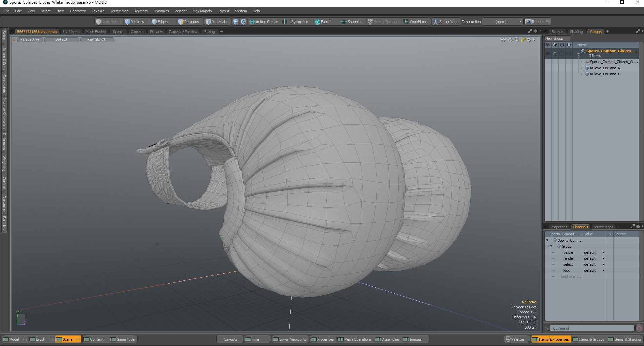644x346 pixels.
Task: Maximize the Groups panel
Action: 638,31
